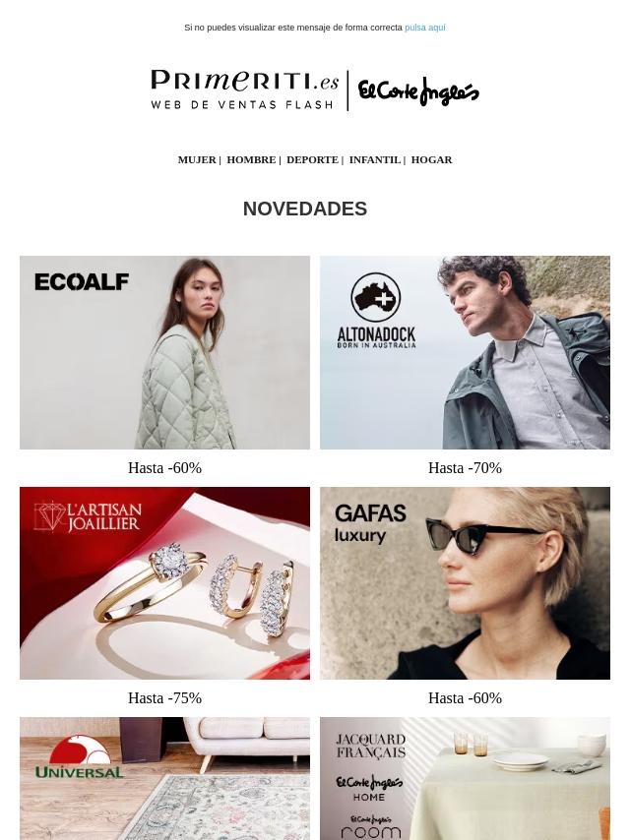
Task: Click the GAFAS luxury logo text
Action: point(370,523)
